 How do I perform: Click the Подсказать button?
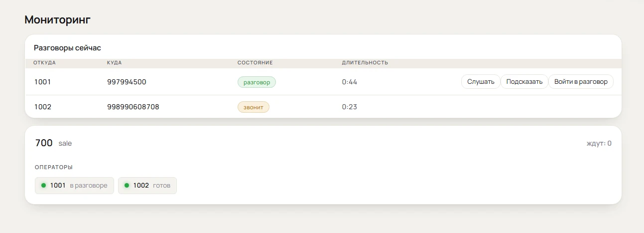[x=524, y=82]
